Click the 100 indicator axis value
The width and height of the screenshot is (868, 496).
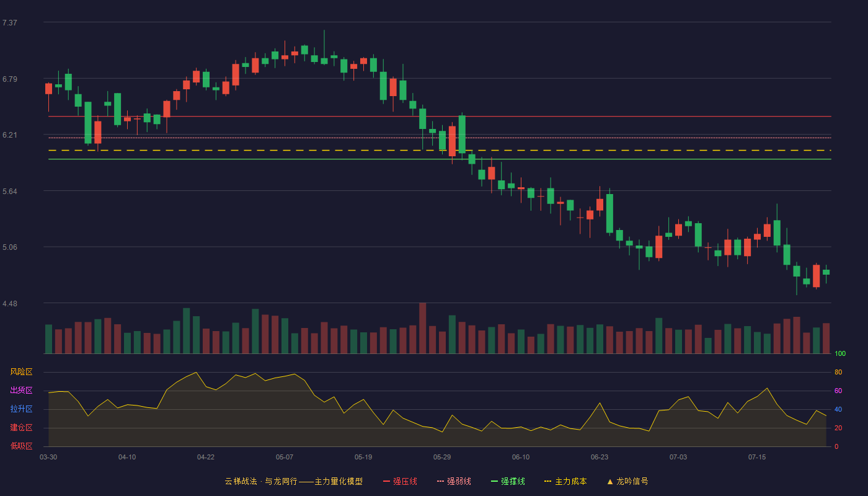tap(840, 354)
